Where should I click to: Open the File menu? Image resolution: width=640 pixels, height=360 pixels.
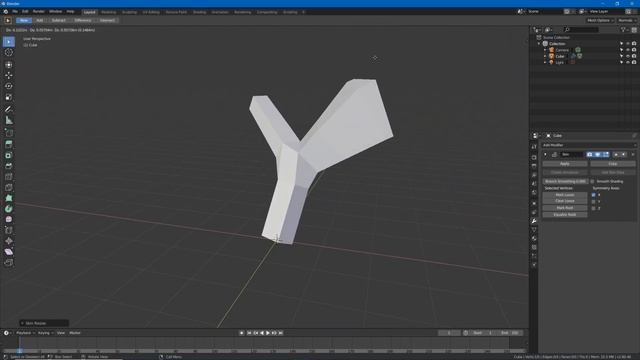click(15, 11)
